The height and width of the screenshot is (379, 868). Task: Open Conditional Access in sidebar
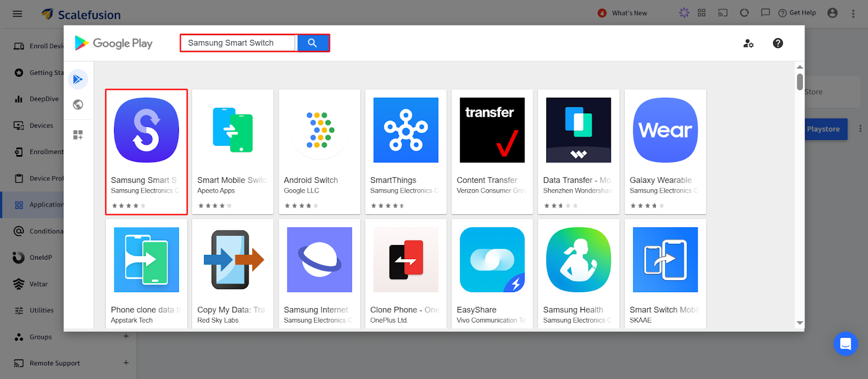(39, 231)
